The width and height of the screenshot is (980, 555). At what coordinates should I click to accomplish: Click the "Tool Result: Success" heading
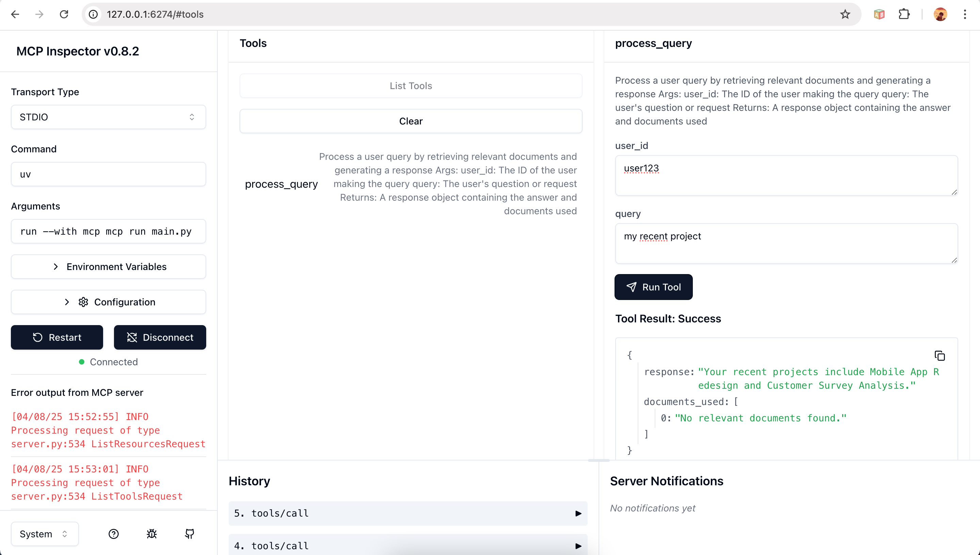[x=668, y=319]
